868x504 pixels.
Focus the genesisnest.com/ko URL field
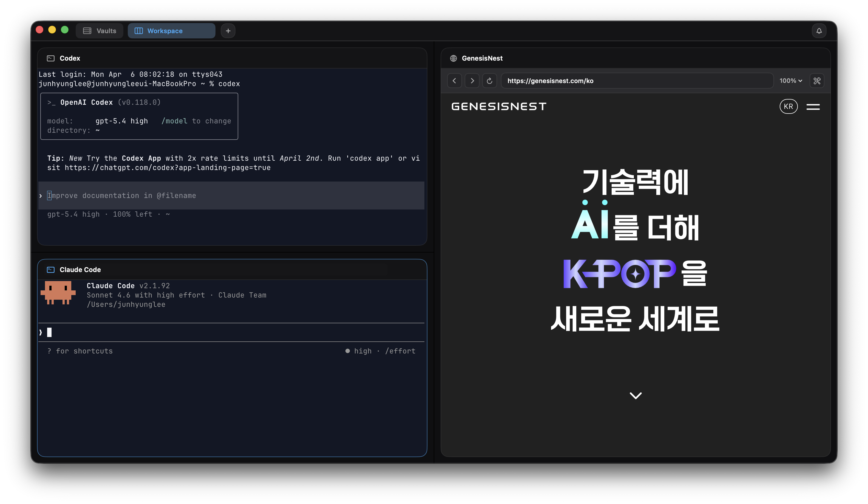click(x=637, y=81)
